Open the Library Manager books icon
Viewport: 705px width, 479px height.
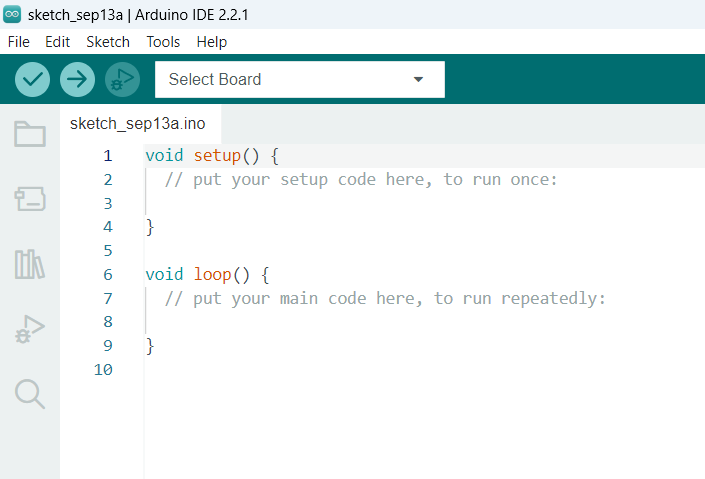click(30, 264)
